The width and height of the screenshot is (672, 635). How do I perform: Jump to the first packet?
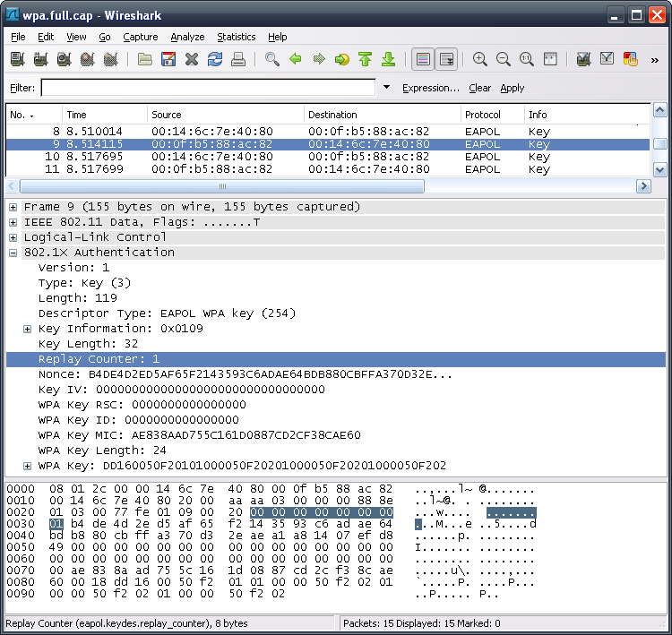tap(366, 59)
